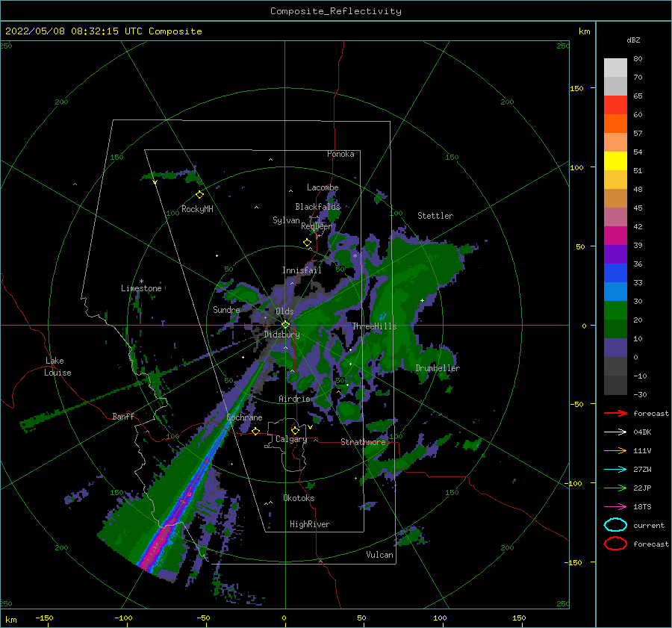Click the yellow diamond marker below RedDeer
The width and height of the screenshot is (672, 628).
[x=307, y=242]
